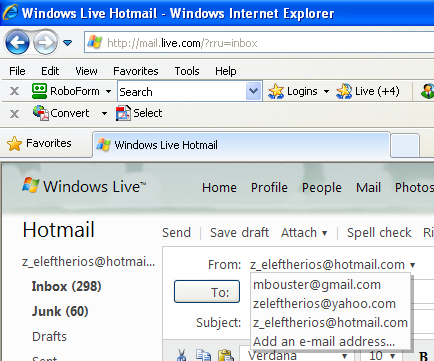Click the browser Forward arrow button
The height and width of the screenshot is (361, 434).
[x=45, y=43]
